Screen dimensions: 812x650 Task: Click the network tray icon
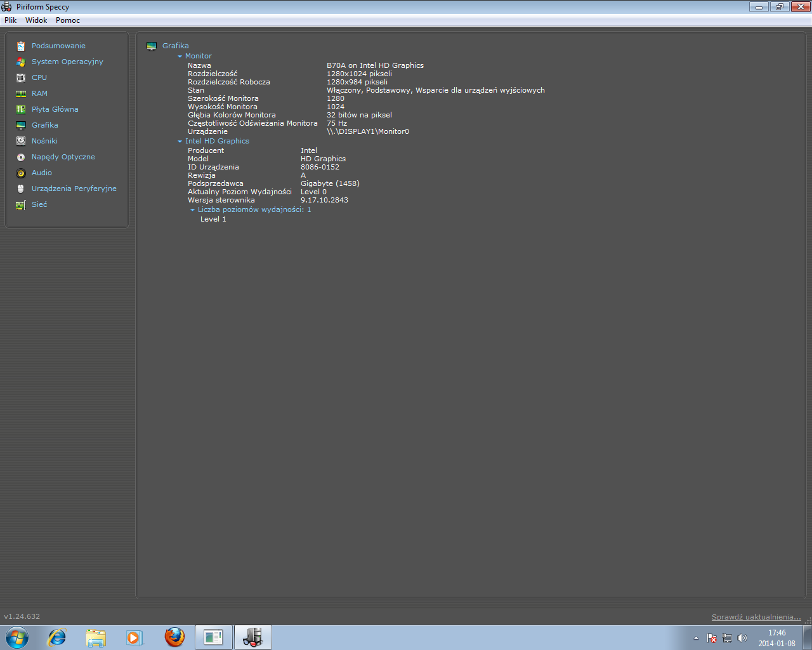point(727,638)
